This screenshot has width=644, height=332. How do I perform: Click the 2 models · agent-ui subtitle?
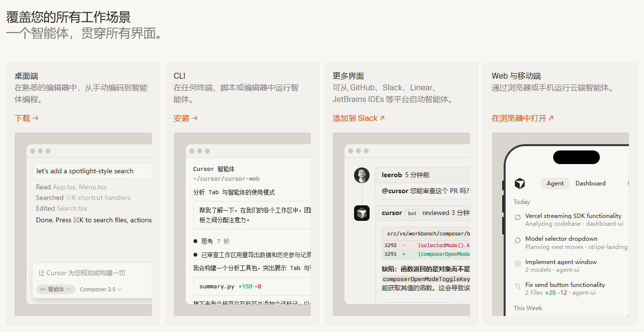552,270
